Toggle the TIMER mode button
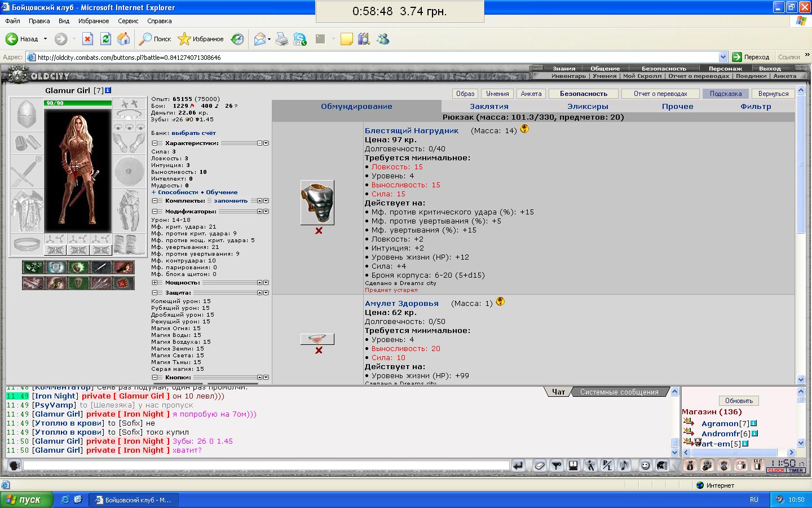Screen dimensions: 812x508 click(x=795, y=471)
